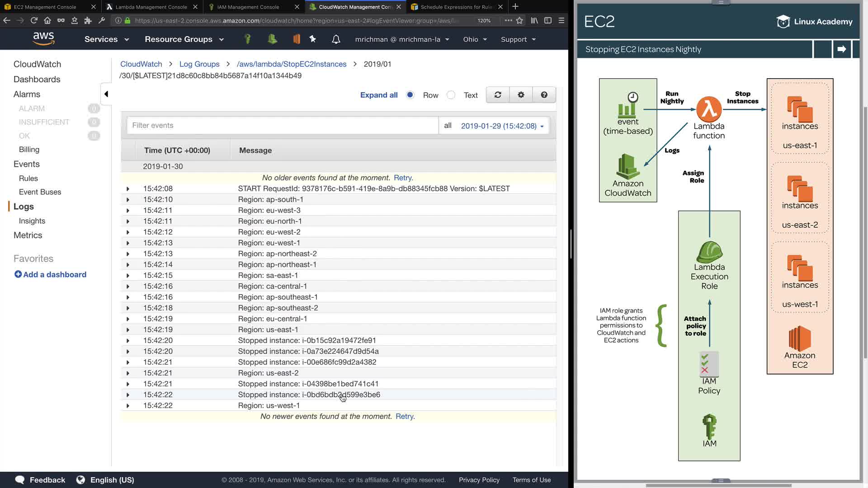Switch to the Lambda Management Console tab

coord(151,7)
